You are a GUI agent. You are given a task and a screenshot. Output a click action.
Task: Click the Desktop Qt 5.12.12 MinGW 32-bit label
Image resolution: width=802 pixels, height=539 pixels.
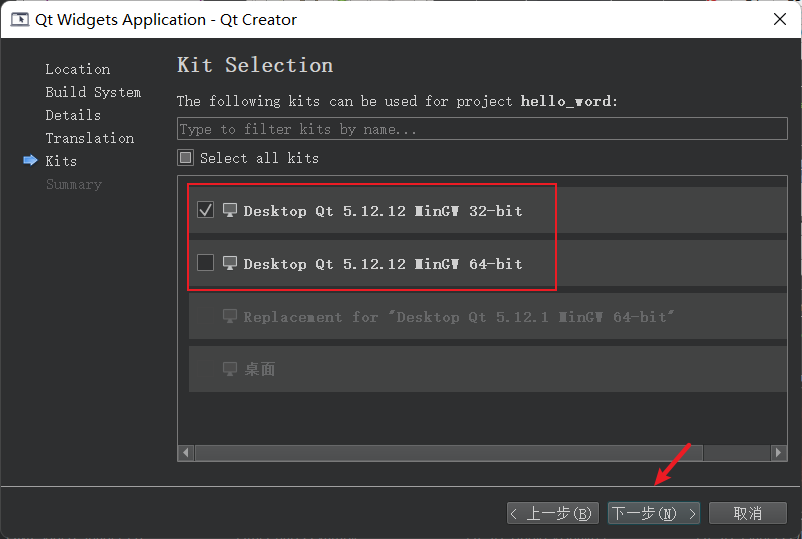click(383, 211)
